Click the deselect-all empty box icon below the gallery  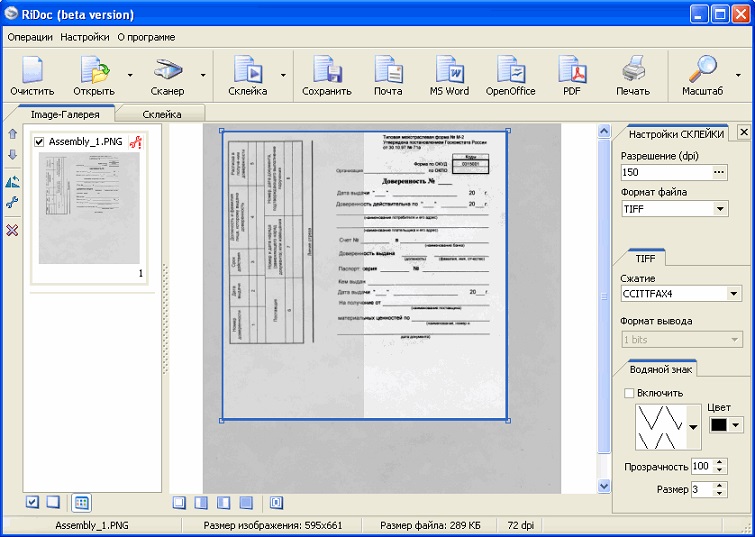coord(53,502)
